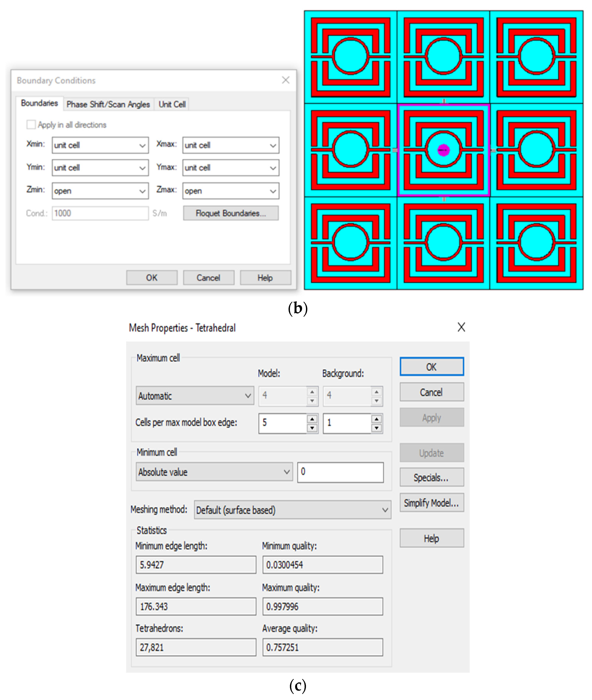Screen dimensions: 592x700
Task: Open the Zmax boundary dropdown
Action: point(231,191)
